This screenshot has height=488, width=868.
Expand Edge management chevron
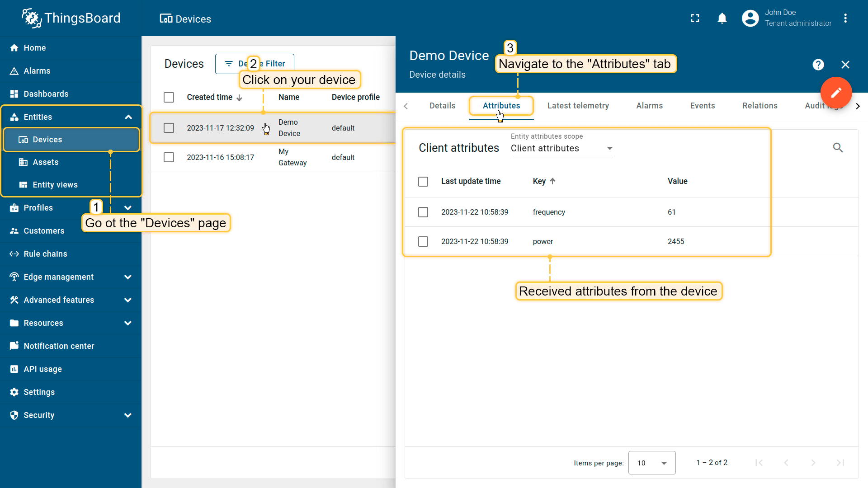(x=128, y=277)
